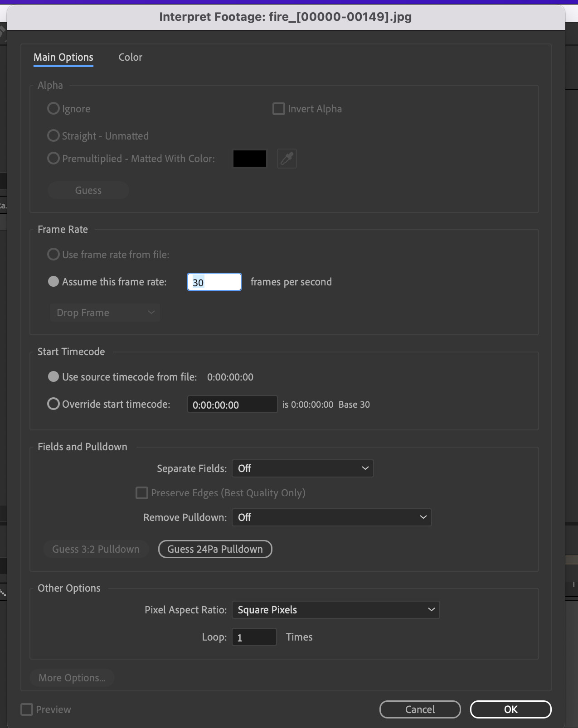
Task: Open the Pixel Aspect Ratio dropdown
Action: (x=336, y=610)
